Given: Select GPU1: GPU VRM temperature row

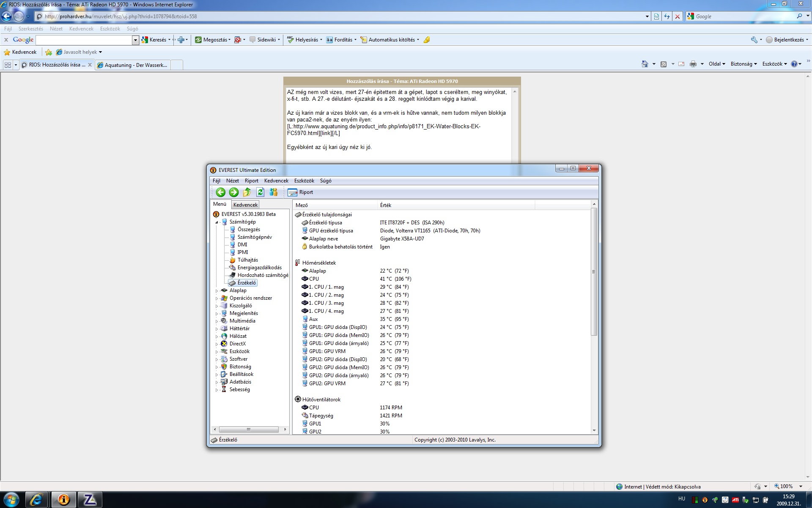Looking at the screenshot, I should (x=442, y=351).
